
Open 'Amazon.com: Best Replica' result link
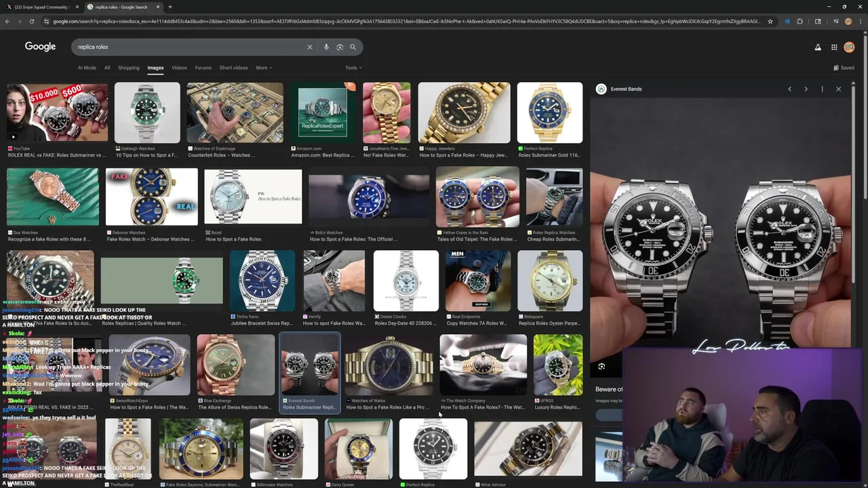[323, 155]
